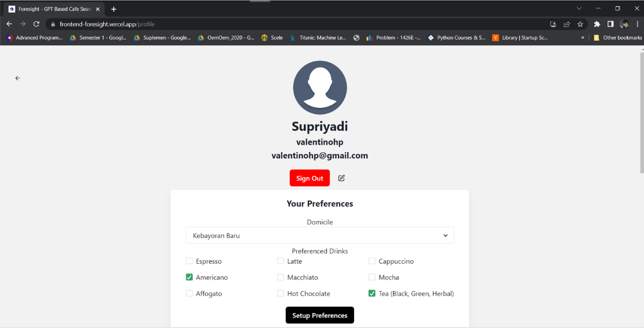Open the Other bookmarks folder
Screen dimensions: 644x328
[618, 38]
